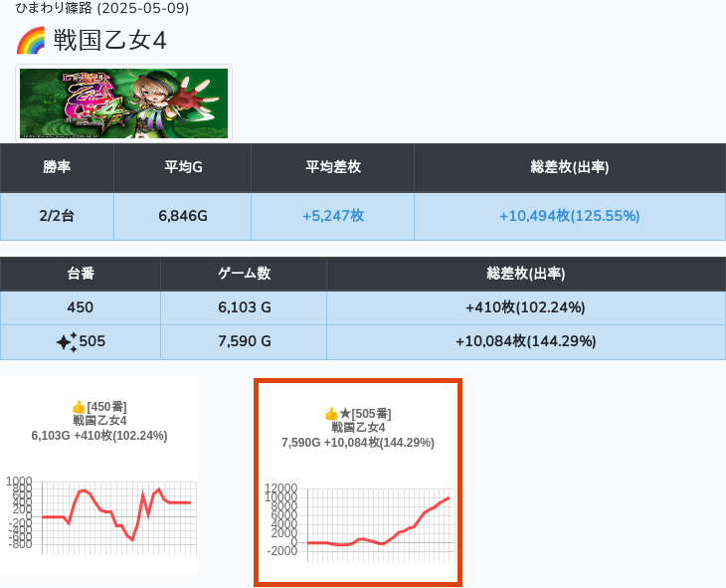Click the 台番 column header

click(x=81, y=274)
